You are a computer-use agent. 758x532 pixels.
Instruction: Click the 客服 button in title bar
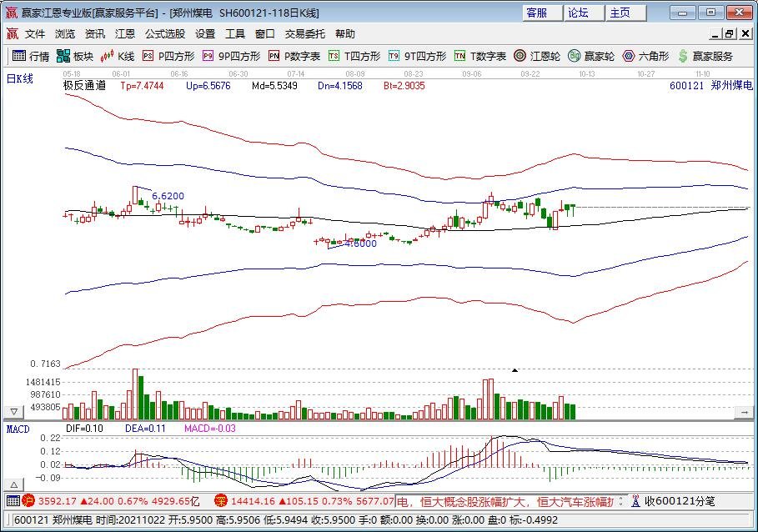click(538, 13)
